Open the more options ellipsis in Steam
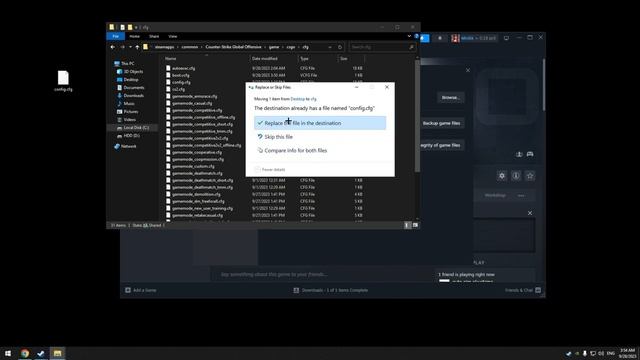The image size is (640, 360). (521, 196)
